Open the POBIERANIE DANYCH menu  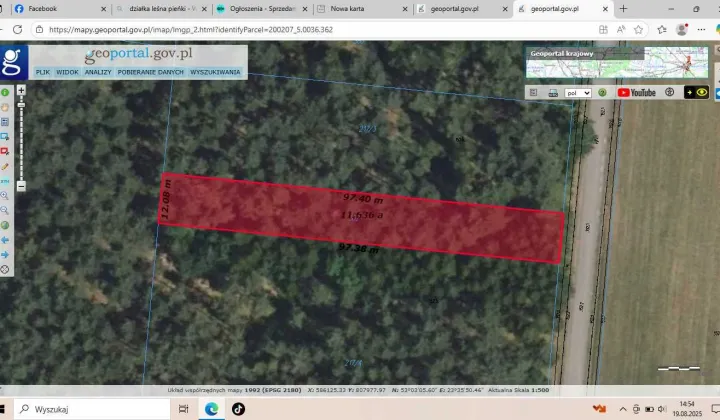point(150,72)
